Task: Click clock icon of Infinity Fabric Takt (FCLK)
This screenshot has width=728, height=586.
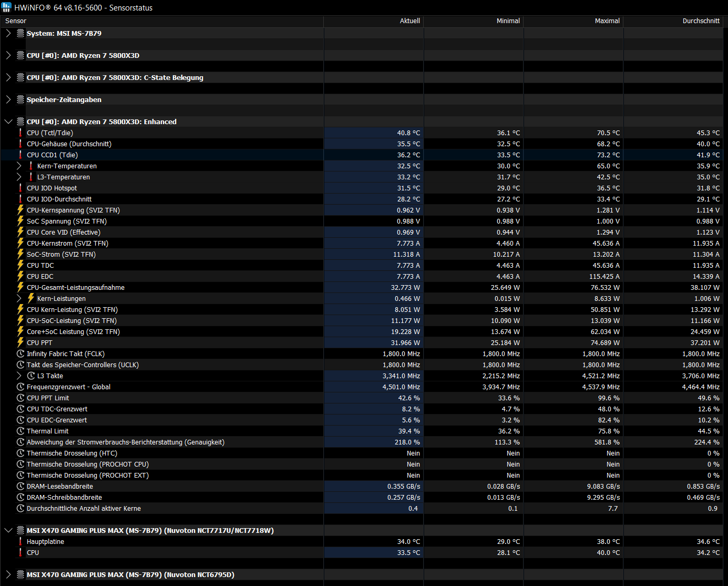Action: click(20, 353)
